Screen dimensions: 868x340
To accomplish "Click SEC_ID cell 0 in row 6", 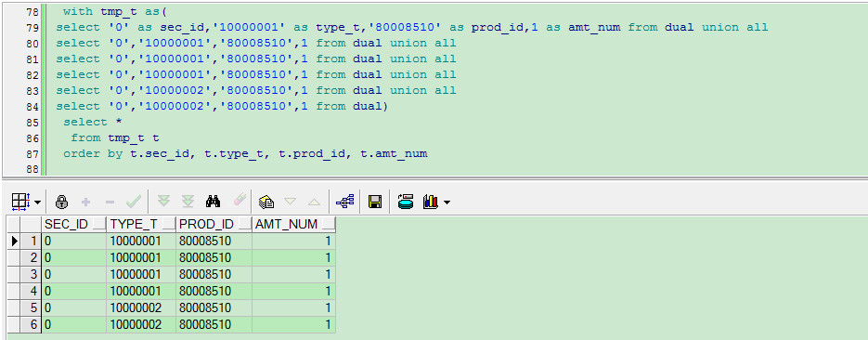I will click(74, 324).
